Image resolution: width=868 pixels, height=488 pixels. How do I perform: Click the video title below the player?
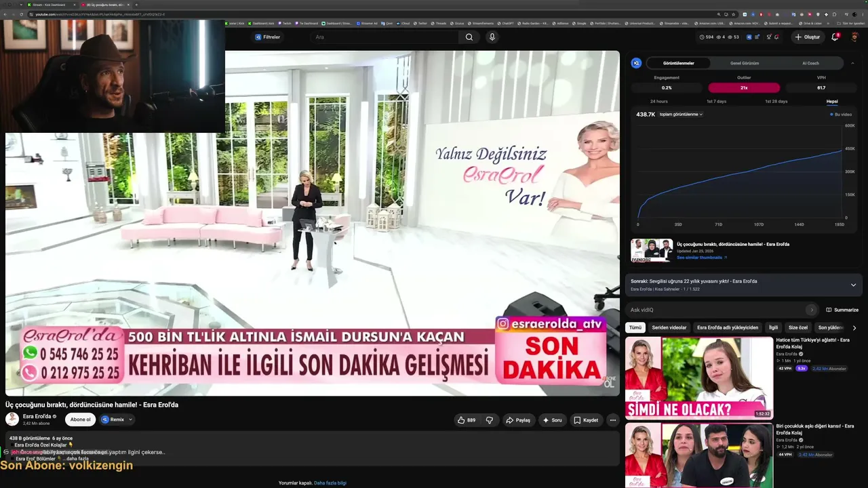92,405
